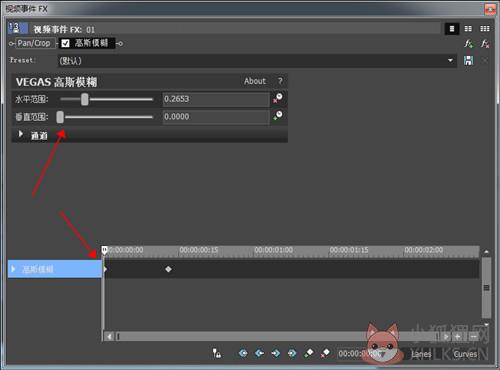
Task: Zoom in on the keyframe timeline
Action: [x=458, y=337]
